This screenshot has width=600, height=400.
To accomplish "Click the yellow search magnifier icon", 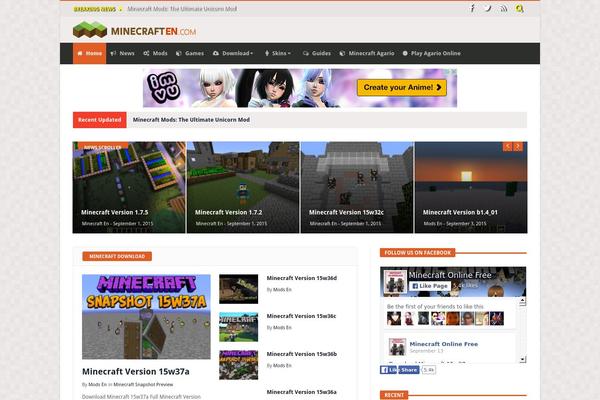I will [519, 8].
